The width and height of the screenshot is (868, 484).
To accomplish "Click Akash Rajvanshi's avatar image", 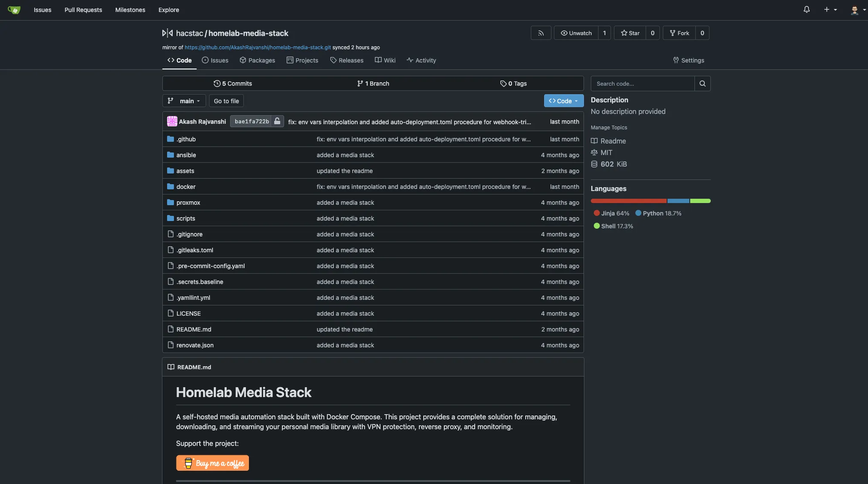I will click(x=172, y=122).
